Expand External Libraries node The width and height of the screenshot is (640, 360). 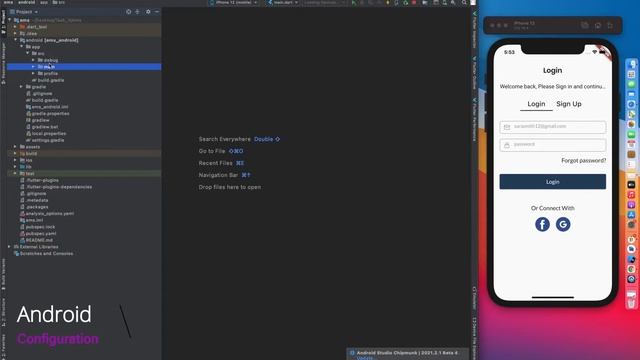[x=9, y=247]
